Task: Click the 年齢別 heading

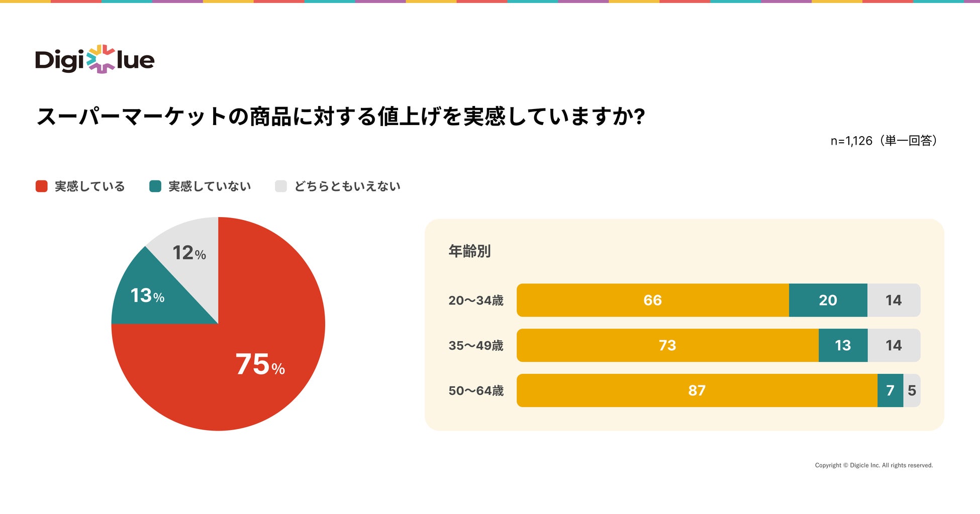Action: [469, 251]
